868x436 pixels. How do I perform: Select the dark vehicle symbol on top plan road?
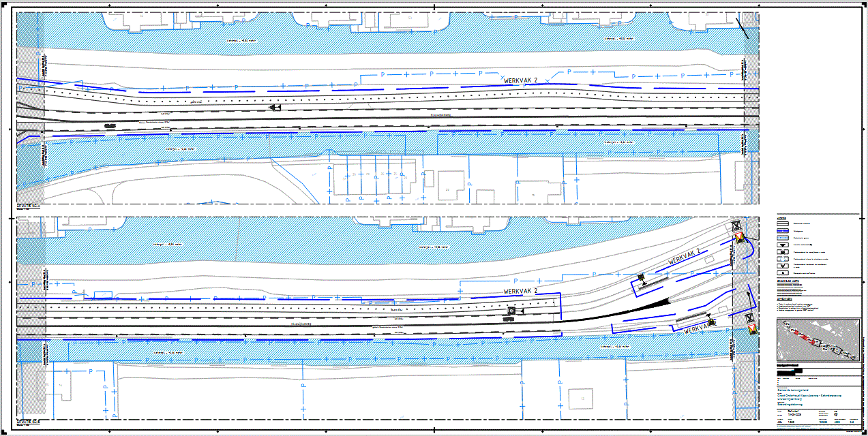coord(110,125)
